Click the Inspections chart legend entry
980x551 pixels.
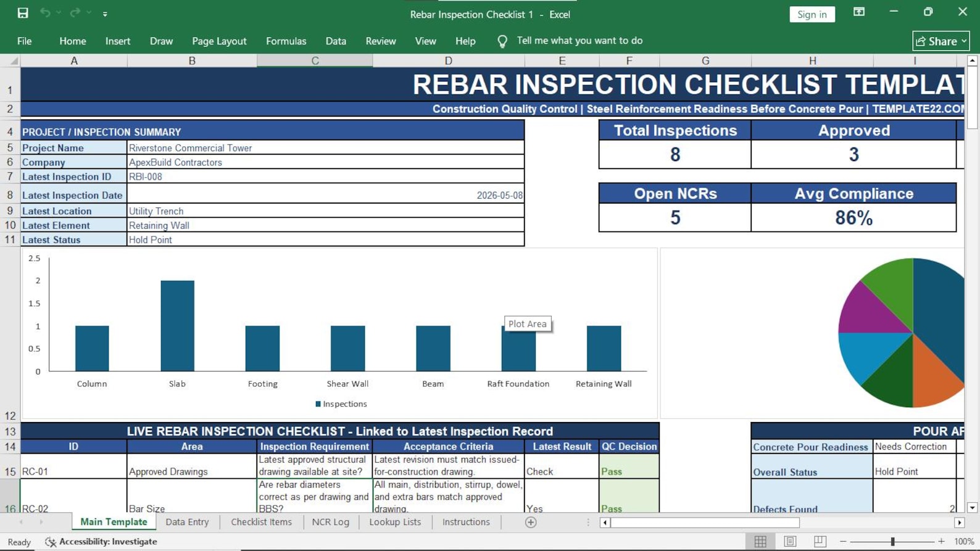click(341, 404)
